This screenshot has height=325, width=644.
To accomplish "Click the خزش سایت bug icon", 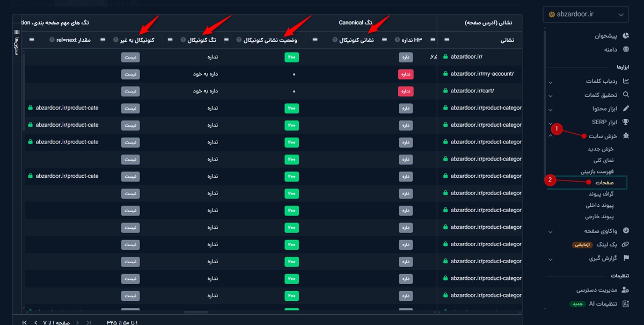I will pos(625,136).
